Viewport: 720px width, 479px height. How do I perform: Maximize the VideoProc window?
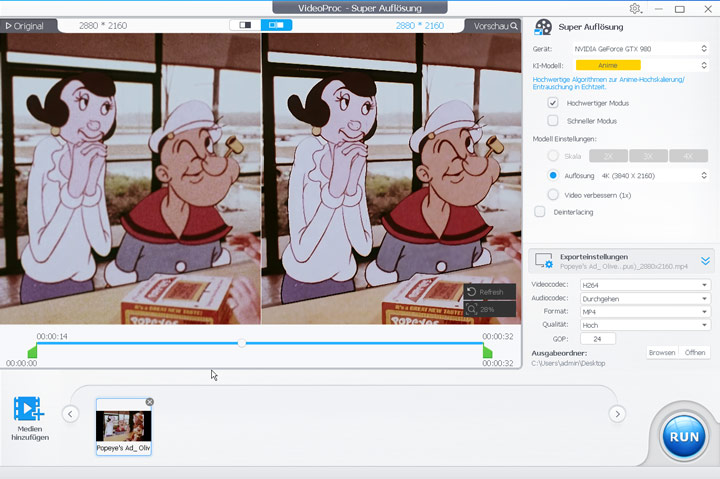coord(680,9)
